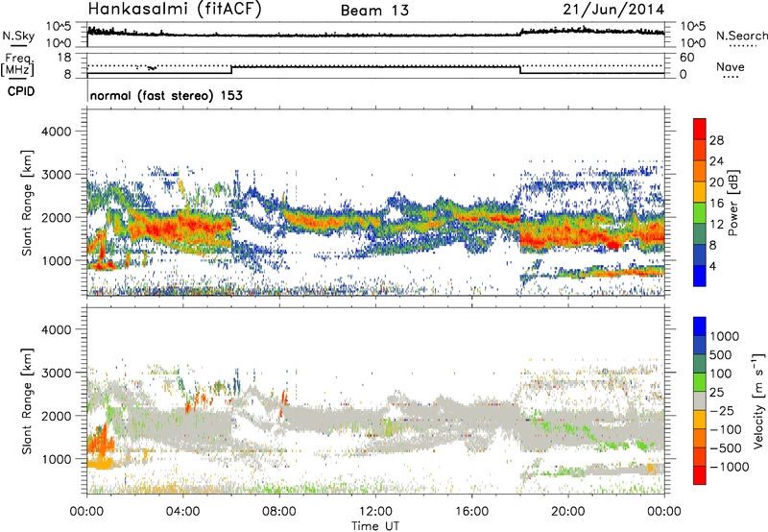Click Slant Range label of velocity panel
768x532 pixels.
[x=27, y=400]
